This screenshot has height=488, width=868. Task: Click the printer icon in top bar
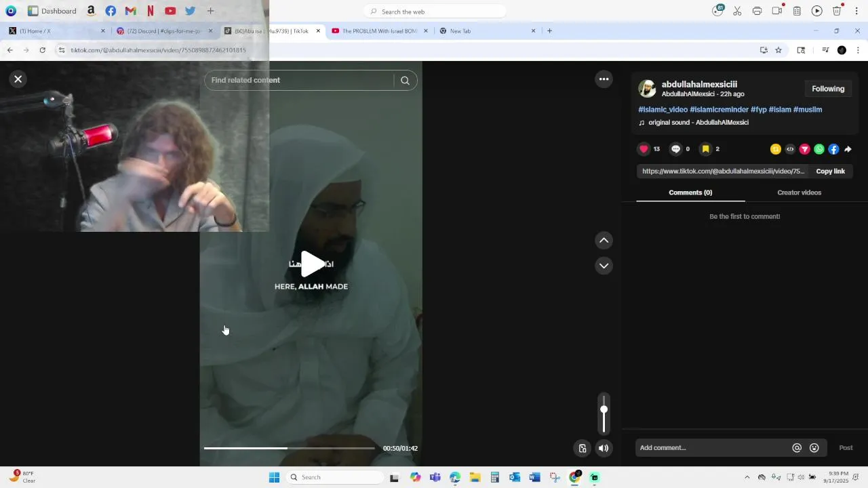757,11
